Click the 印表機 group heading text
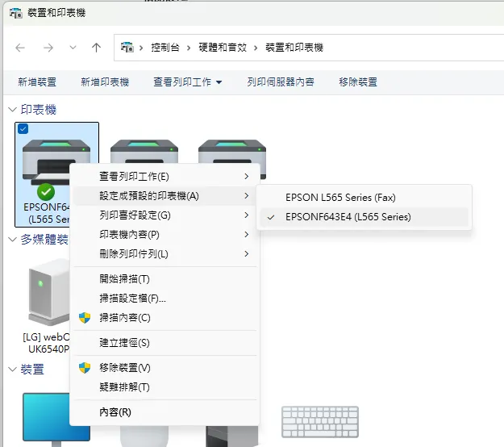 tap(38, 110)
